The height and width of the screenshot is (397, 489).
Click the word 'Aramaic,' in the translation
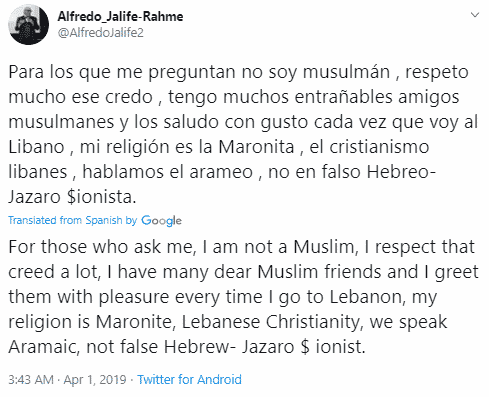[44, 347]
